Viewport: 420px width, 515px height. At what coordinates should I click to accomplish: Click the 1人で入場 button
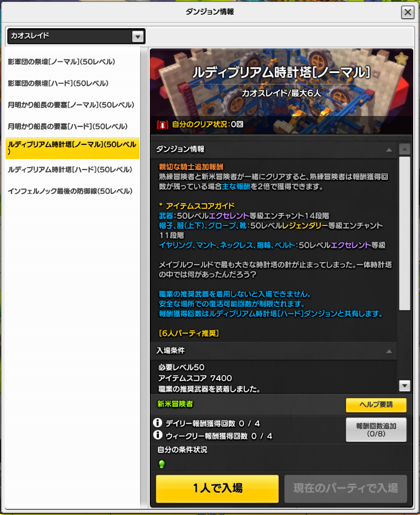tap(217, 489)
